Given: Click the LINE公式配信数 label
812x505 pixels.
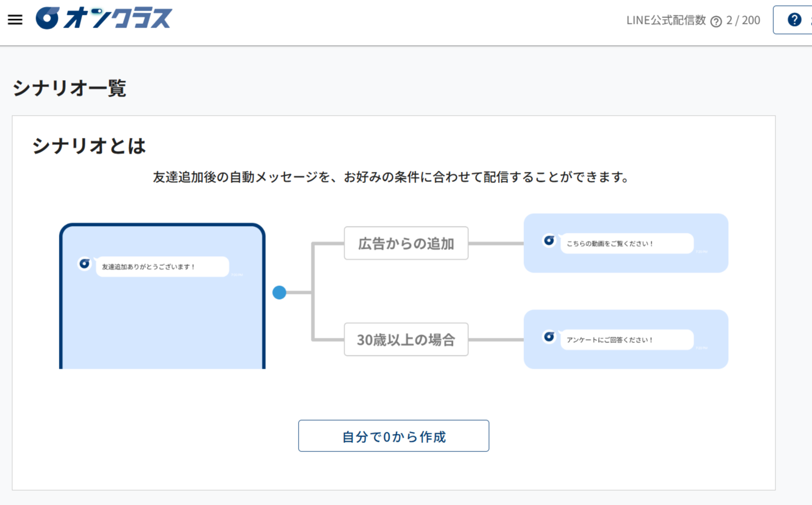Looking at the screenshot, I should tap(666, 21).
